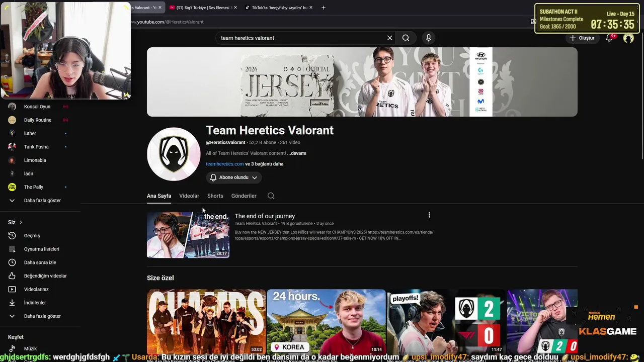Click the Team Heretics channel profile picture
The image size is (644, 362).
pyautogui.click(x=174, y=154)
